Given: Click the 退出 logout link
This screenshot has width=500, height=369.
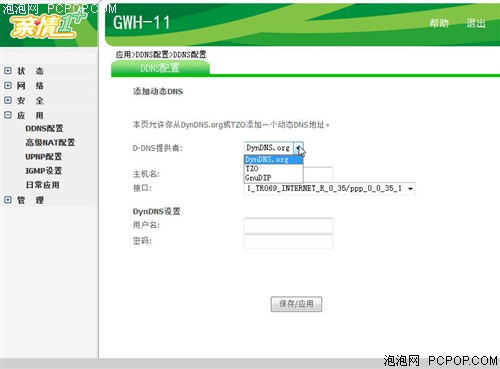Looking at the screenshot, I should coord(476,23).
